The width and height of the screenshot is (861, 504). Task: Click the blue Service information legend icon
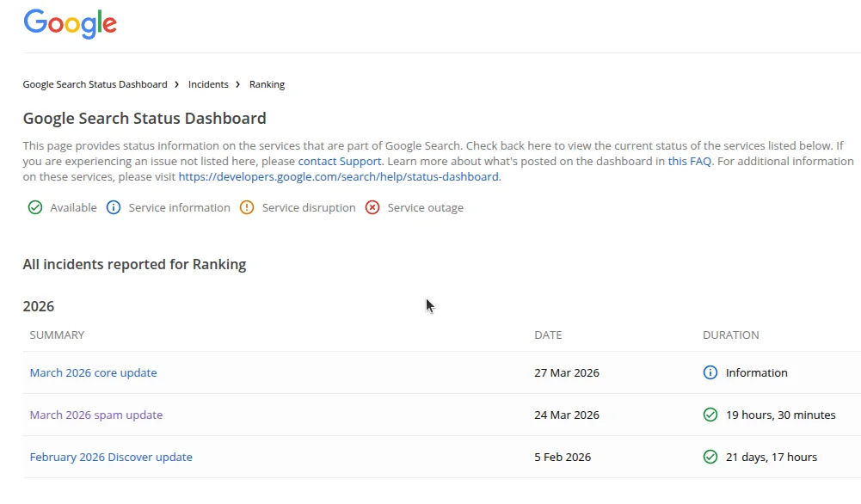[x=114, y=207]
